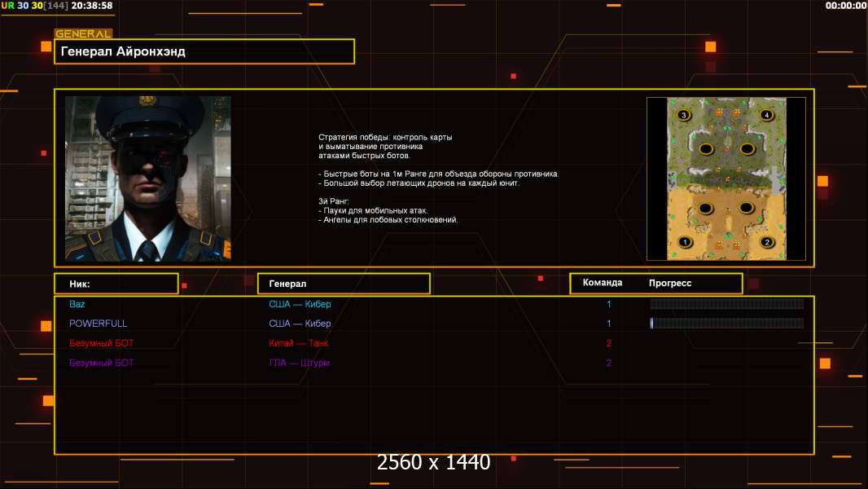Click team number 2 for Китай — Танк
This screenshot has height=489, width=868.
pos(609,343)
